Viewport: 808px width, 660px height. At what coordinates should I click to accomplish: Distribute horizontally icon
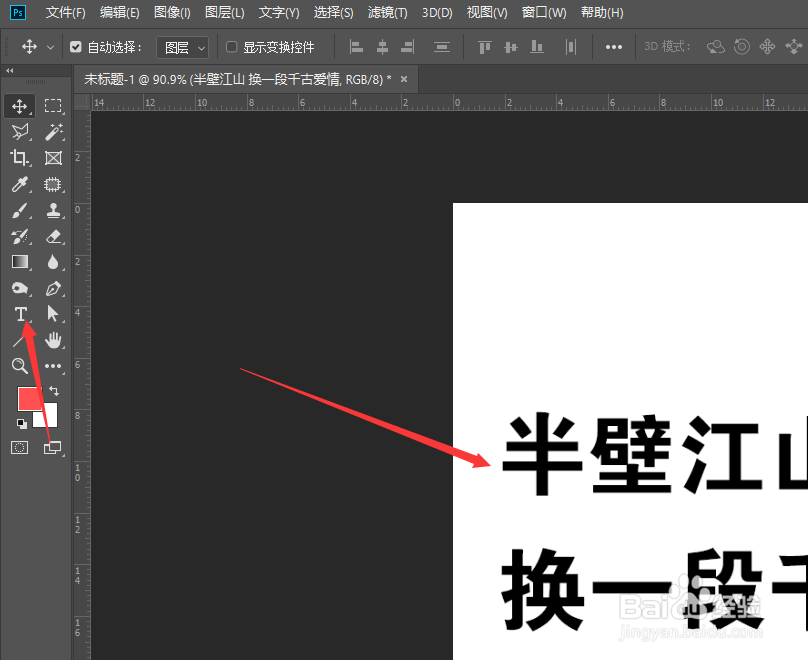570,47
